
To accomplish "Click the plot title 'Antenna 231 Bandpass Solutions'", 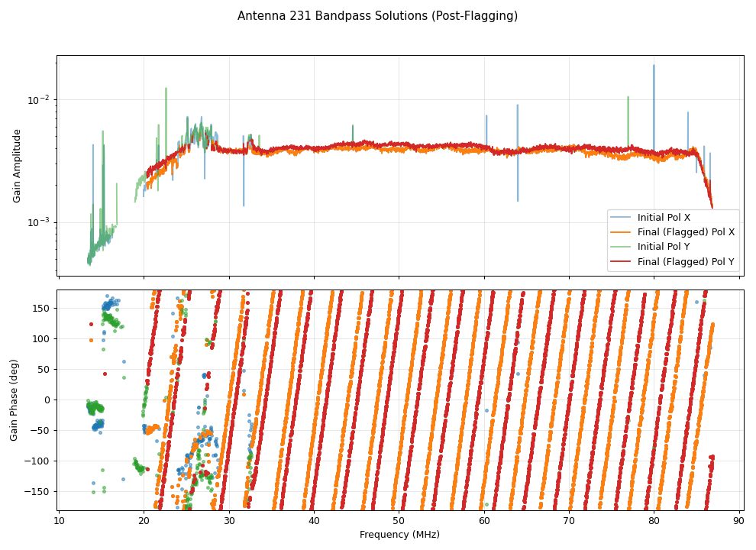I will tap(377, 16).
